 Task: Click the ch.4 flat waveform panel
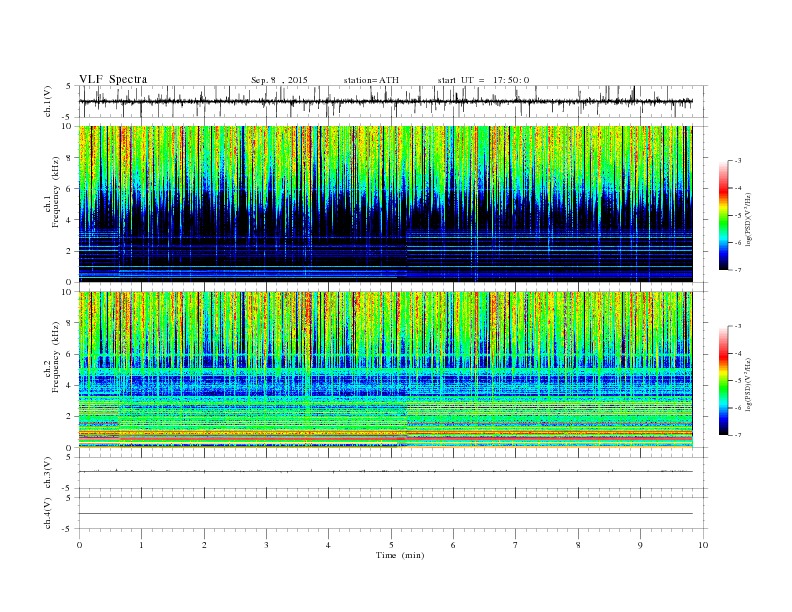tap(393, 513)
